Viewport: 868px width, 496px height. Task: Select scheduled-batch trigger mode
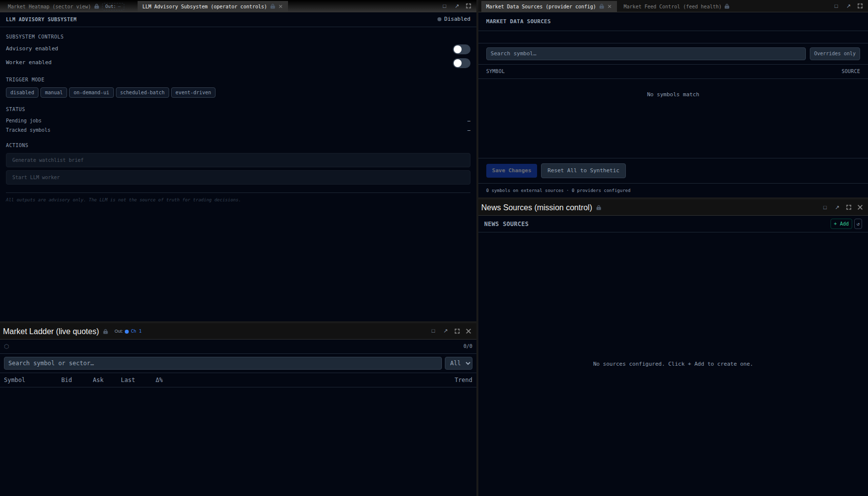point(143,93)
